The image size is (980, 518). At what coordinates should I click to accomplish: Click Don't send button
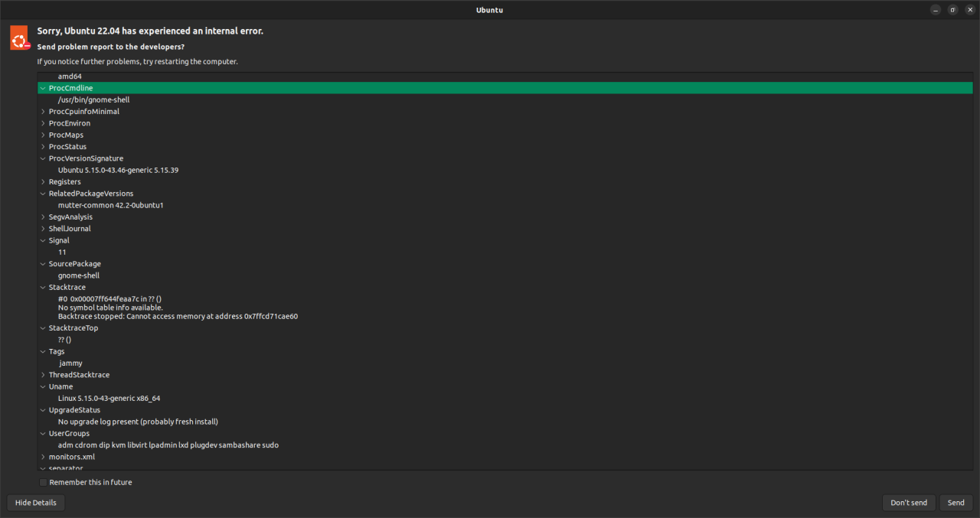coord(909,503)
